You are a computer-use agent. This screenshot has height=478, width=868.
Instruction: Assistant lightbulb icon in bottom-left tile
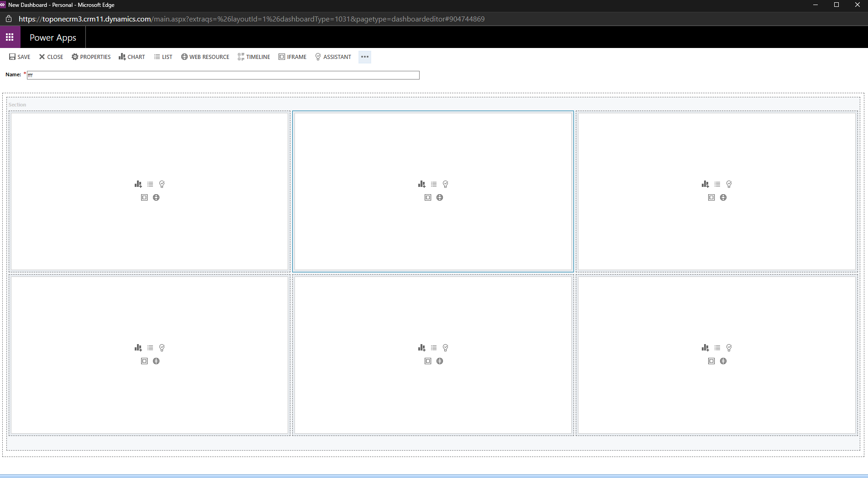pyautogui.click(x=162, y=348)
